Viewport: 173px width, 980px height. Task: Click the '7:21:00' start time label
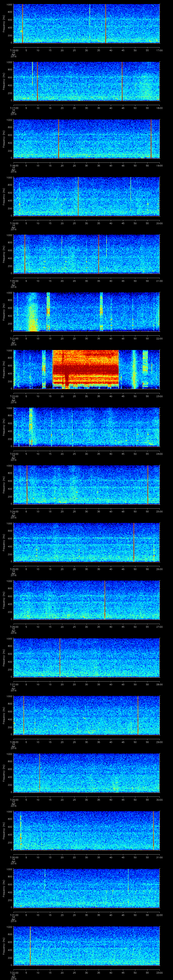tap(14, 339)
